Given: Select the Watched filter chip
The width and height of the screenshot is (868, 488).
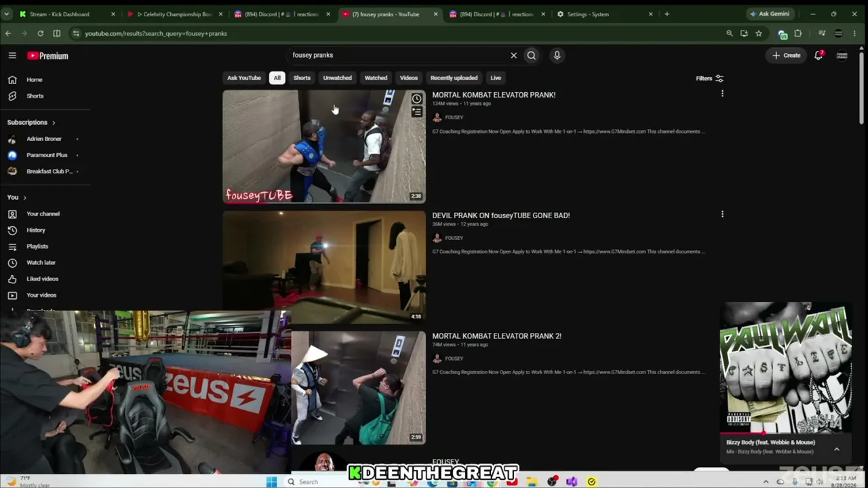Looking at the screenshot, I should tap(376, 78).
